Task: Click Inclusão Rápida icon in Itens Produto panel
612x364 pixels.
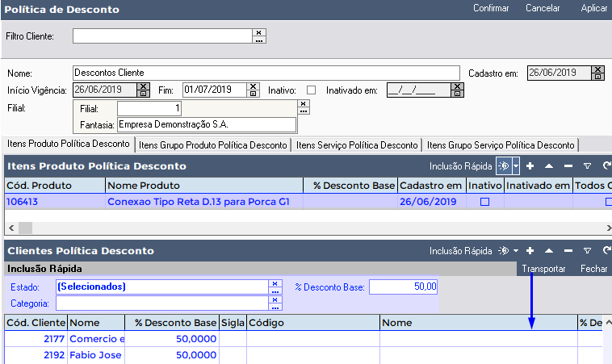Action: click(504, 166)
